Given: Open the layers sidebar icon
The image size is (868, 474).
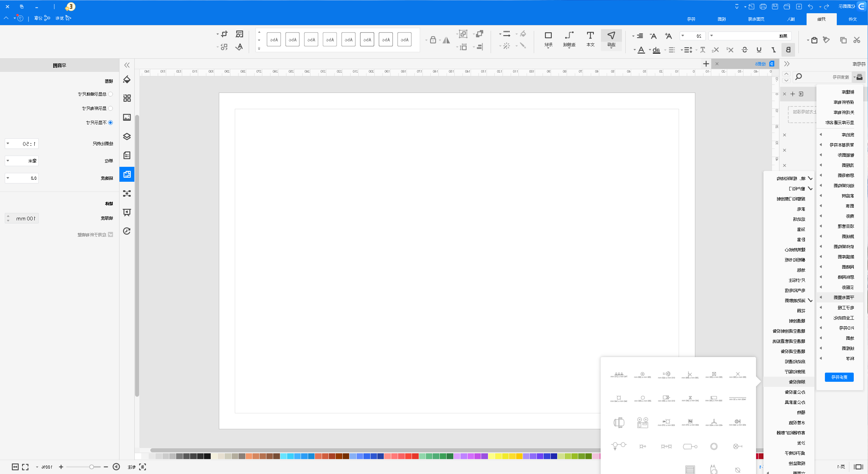Looking at the screenshot, I should coord(127,136).
